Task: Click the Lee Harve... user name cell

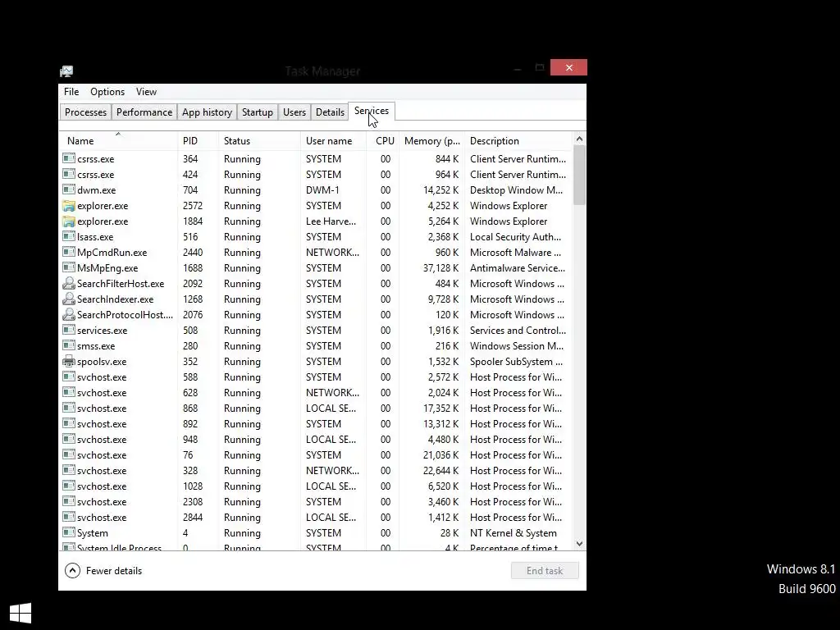Action: pyautogui.click(x=331, y=221)
